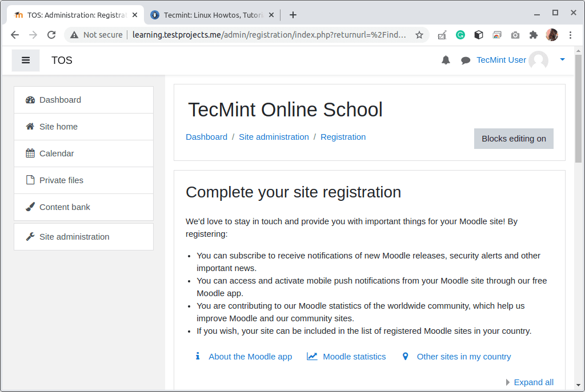
Task: Open the Chrome profile avatar
Action: click(552, 35)
